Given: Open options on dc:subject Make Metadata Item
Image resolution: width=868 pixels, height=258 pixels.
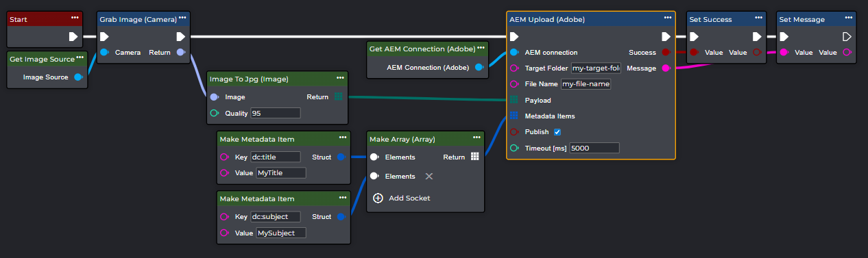Looking at the screenshot, I should click(343, 198).
